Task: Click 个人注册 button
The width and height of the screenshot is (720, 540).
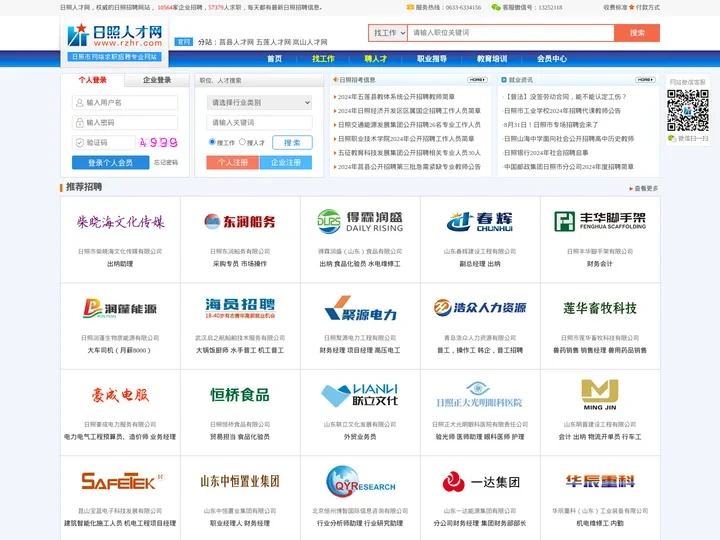Action: 233,163
